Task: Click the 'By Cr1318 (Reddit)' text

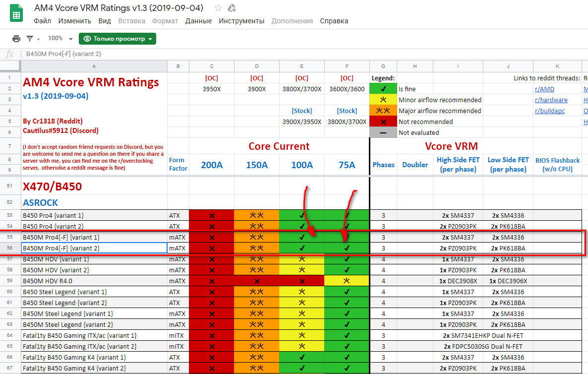Action: [x=53, y=121]
